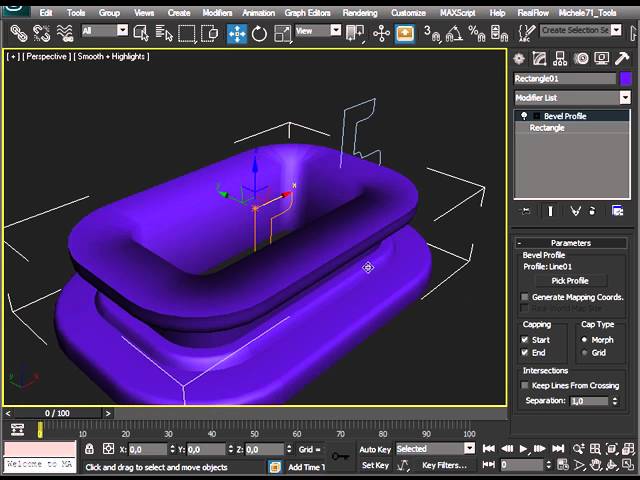Toggle the Spinner Snap icon
640x480 pixels.
tap(499, 33)
